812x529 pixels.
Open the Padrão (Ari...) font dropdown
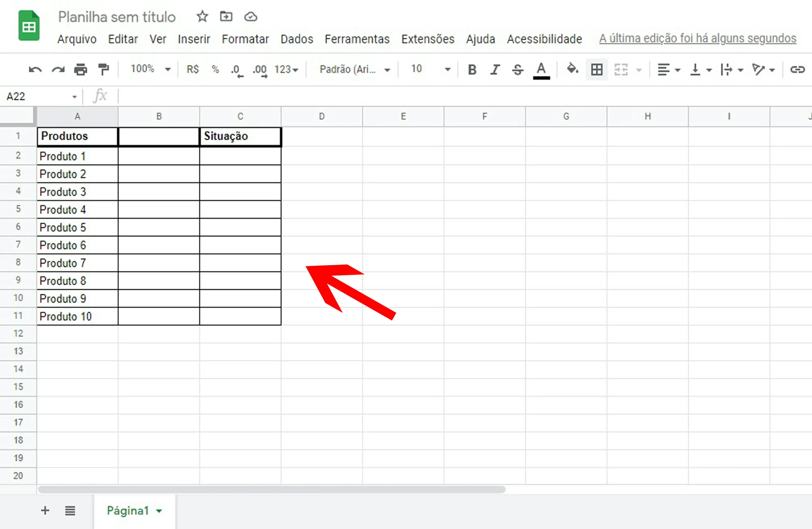(x=355, y=69)
